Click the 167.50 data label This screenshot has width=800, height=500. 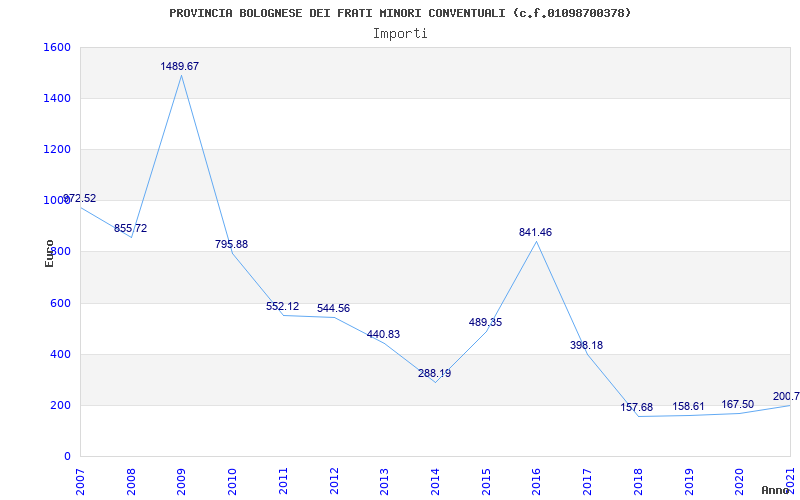[x=737, y=405]
